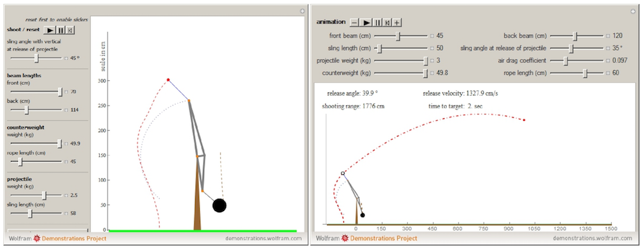Speed up animation with the plus button
Screen dimensions: 644x249
coord(397,22)
